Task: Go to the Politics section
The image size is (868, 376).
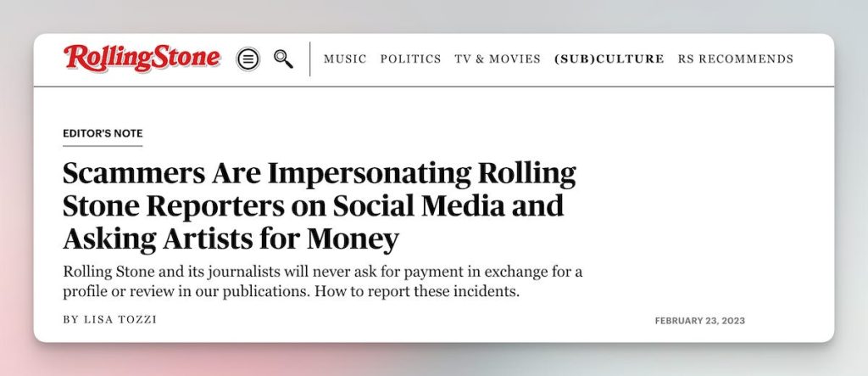Action: pos(410,59)
